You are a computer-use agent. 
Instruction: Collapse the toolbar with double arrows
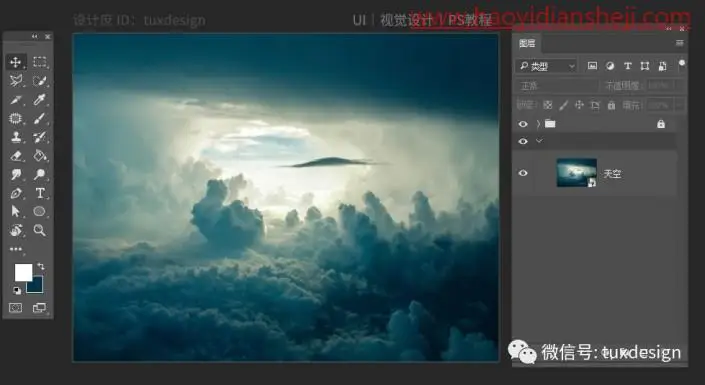pyautogui.click(x=35, y=36)
